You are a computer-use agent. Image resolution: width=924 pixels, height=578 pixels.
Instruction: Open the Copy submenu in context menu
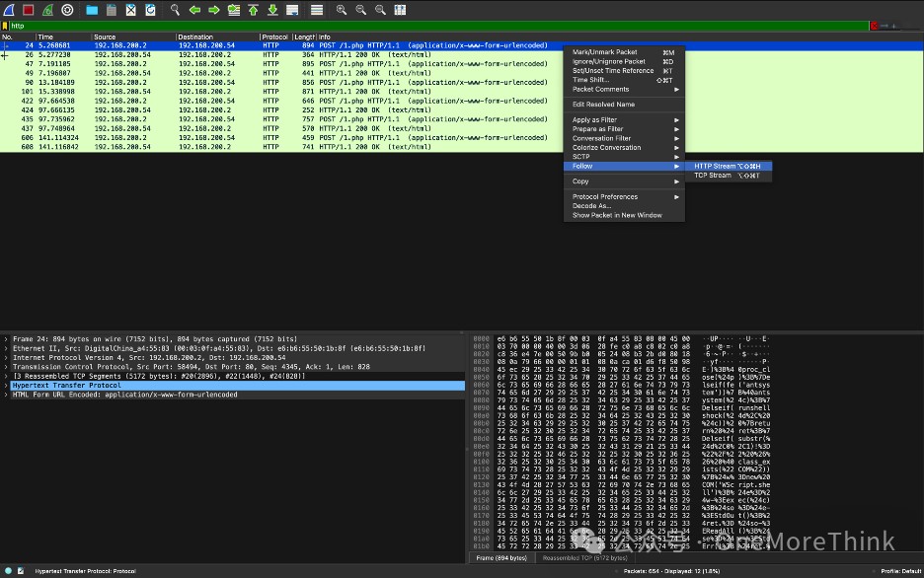click(x=624, y=181)
